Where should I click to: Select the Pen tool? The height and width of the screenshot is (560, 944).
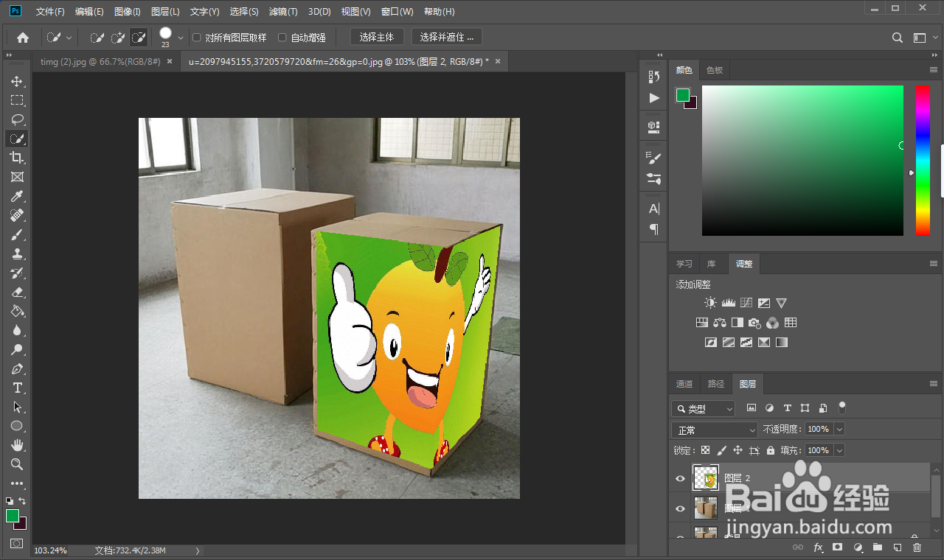(17, 368)
